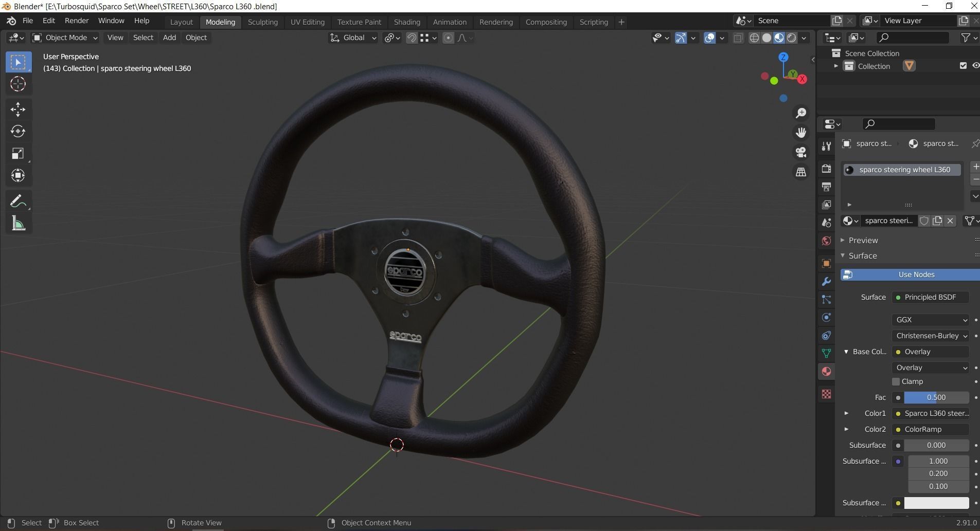Unlink material with the X button
The height and width of the screenshot is (531, 980).
click(x=950, y=221)
